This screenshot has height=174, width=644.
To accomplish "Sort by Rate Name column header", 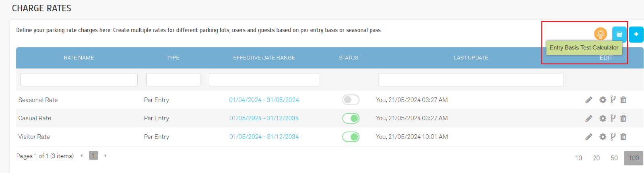I will click(x=79, y=58).
